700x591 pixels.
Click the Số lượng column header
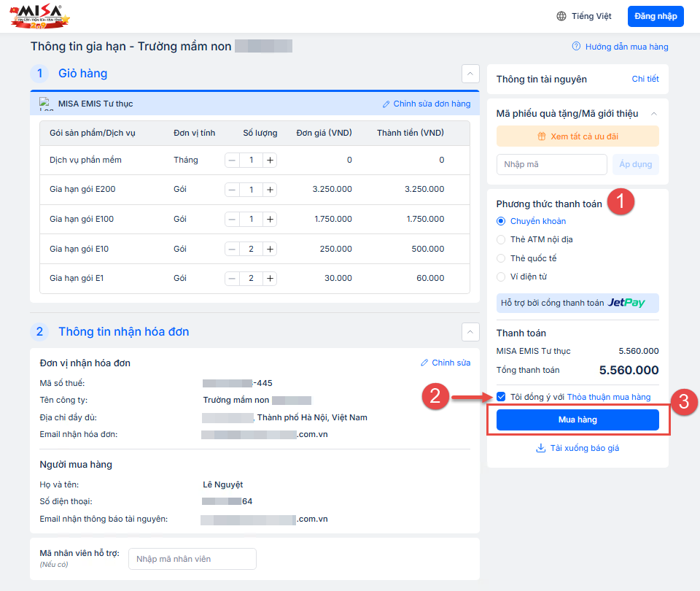[260, 133]
